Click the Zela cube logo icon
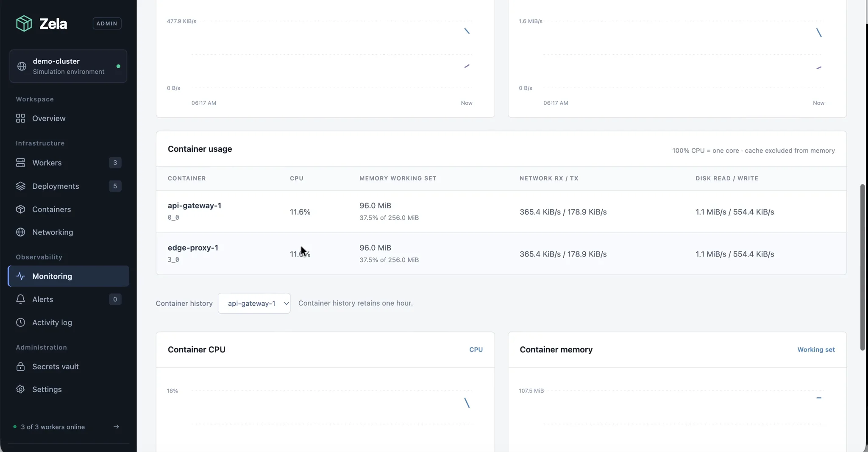This screenshot has width=868, height=452. 24,23
